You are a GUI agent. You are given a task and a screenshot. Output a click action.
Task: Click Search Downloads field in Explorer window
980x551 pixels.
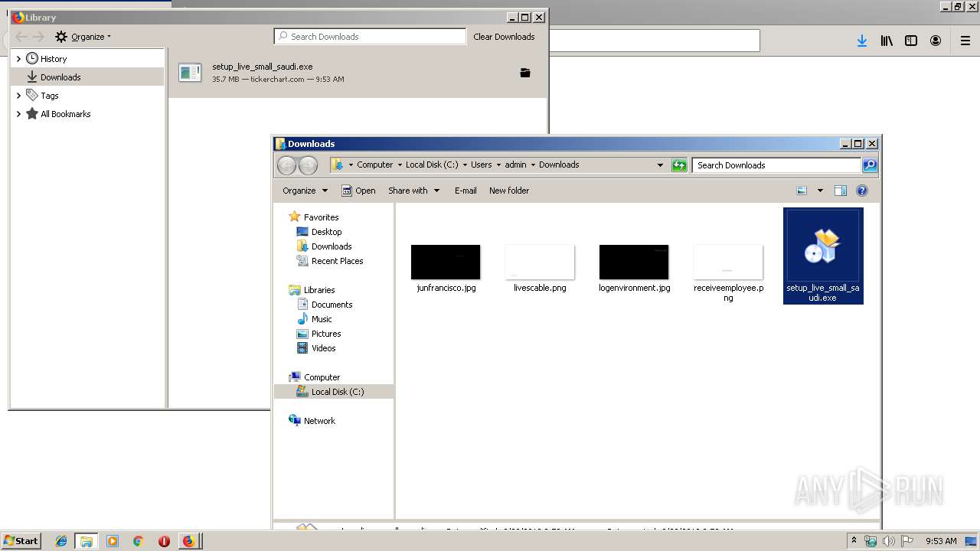click(x=777, y=165)
